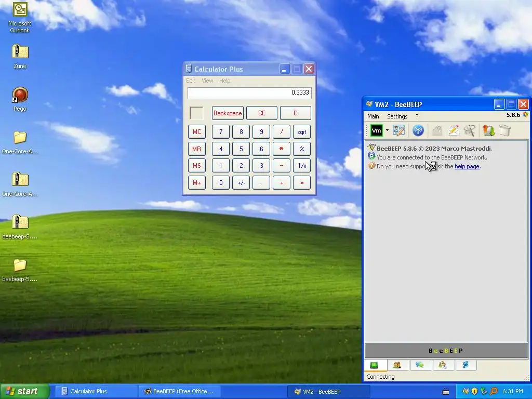532x399 pixels.
Task: Click the * multiply button in Calculator
Action: (282, 149)
